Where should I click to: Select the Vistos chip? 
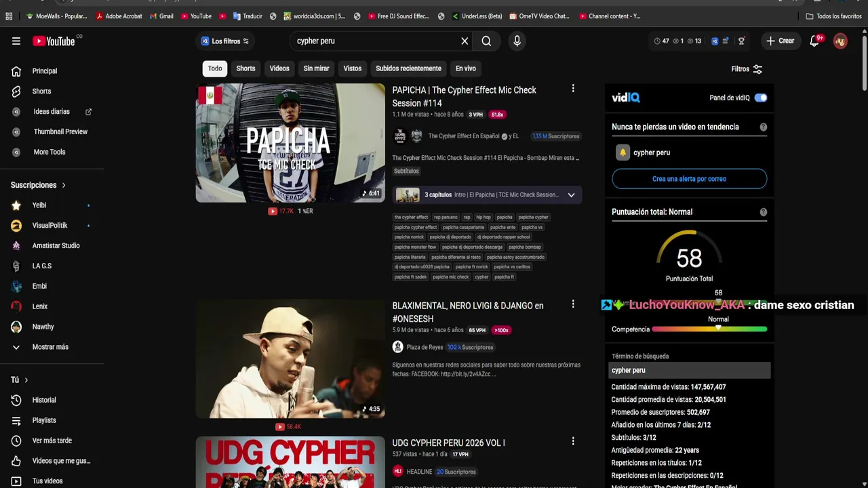tap(353, 68)
